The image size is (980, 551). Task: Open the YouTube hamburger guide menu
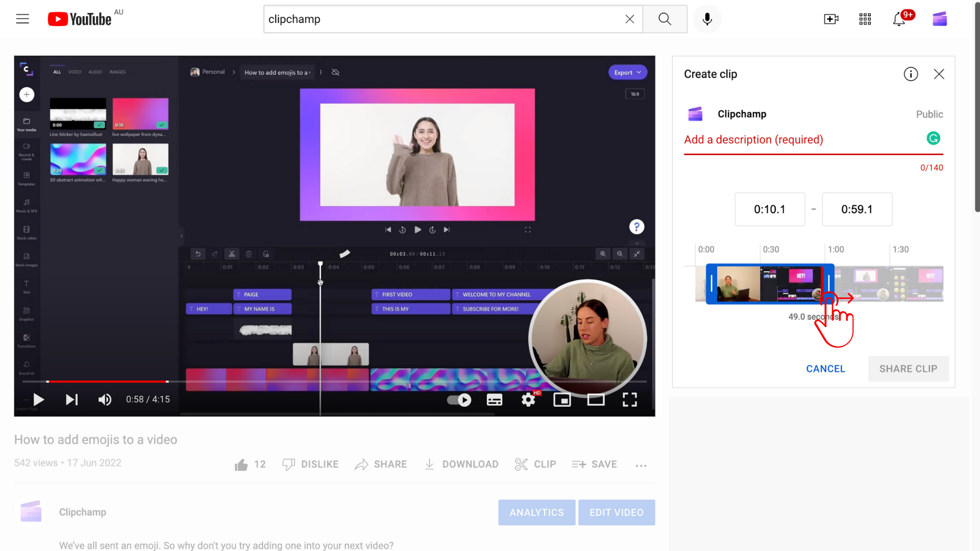click(22, 19)
